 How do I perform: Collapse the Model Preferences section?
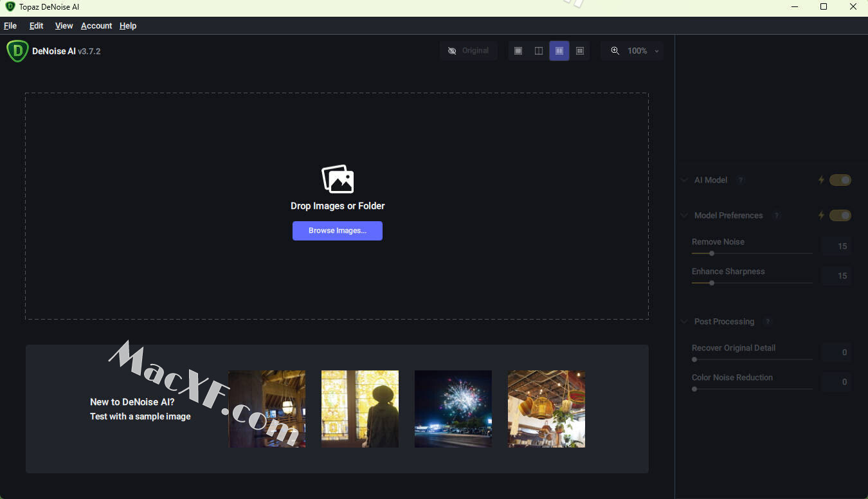(x=684, y=215)
